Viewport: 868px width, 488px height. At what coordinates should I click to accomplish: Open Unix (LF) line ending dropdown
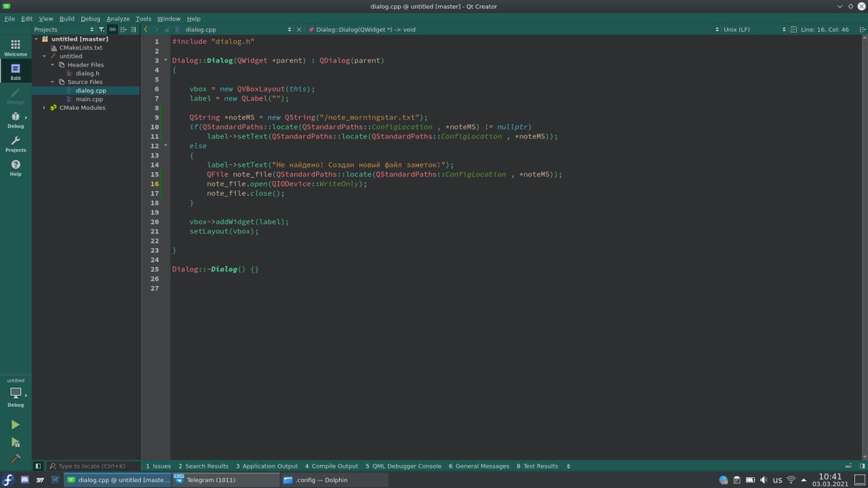pos(741,30)
